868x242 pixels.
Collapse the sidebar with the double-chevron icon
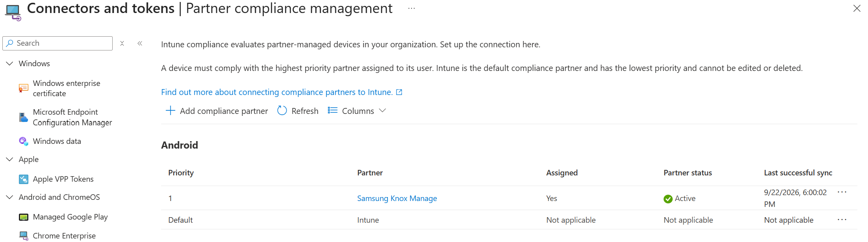(x=140, y=43)
